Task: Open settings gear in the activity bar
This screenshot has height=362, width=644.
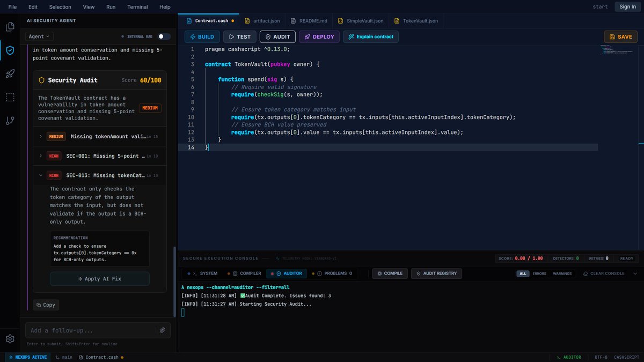Action: (10, 339)
